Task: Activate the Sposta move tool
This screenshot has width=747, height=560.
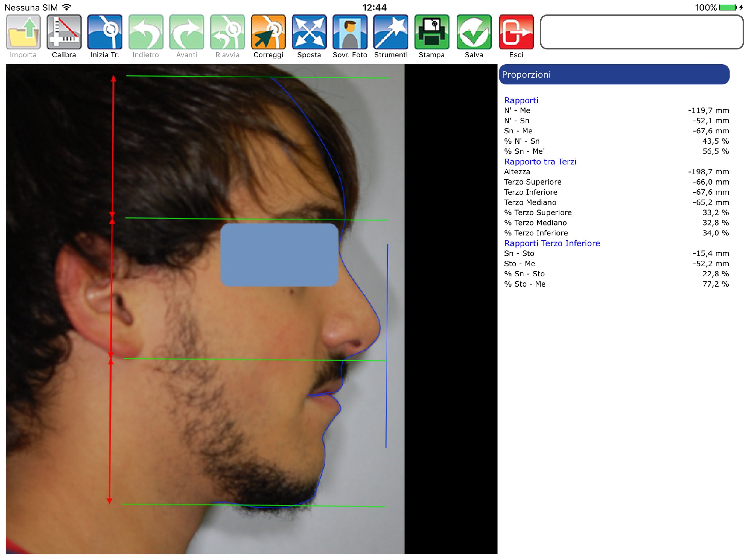Action: (309, 33)
